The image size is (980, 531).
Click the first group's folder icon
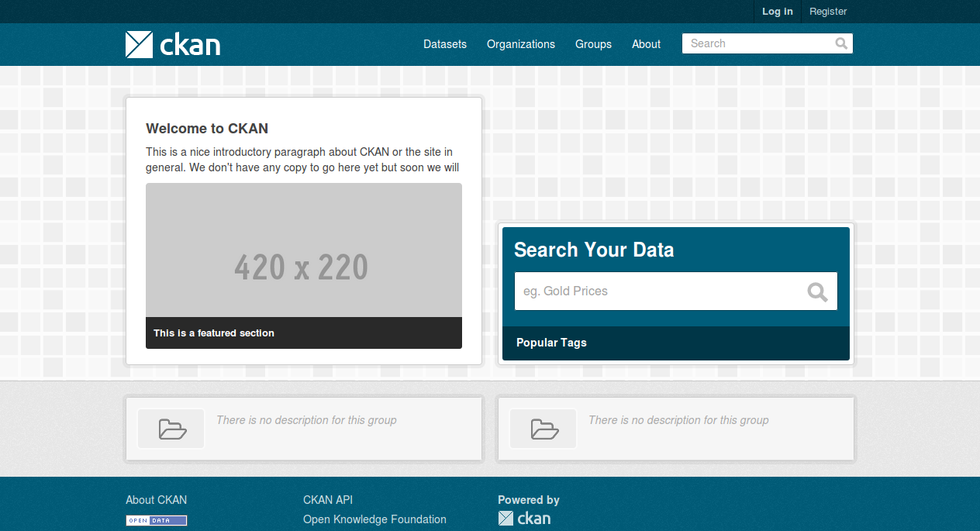172,429
